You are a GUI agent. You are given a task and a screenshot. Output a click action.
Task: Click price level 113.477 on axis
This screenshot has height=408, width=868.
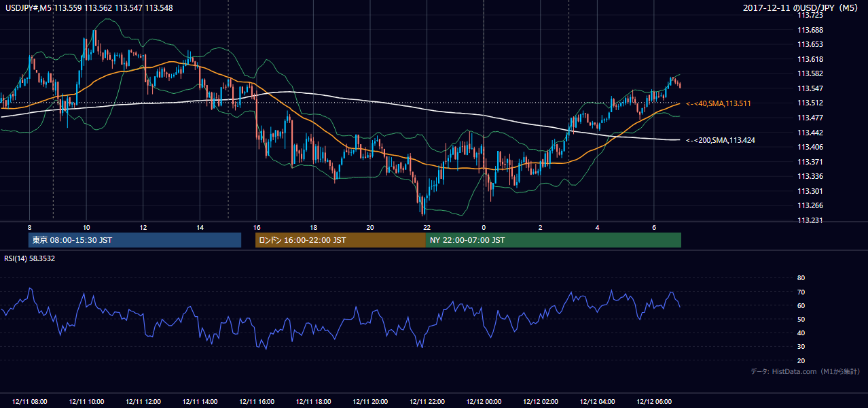(810, 118)
